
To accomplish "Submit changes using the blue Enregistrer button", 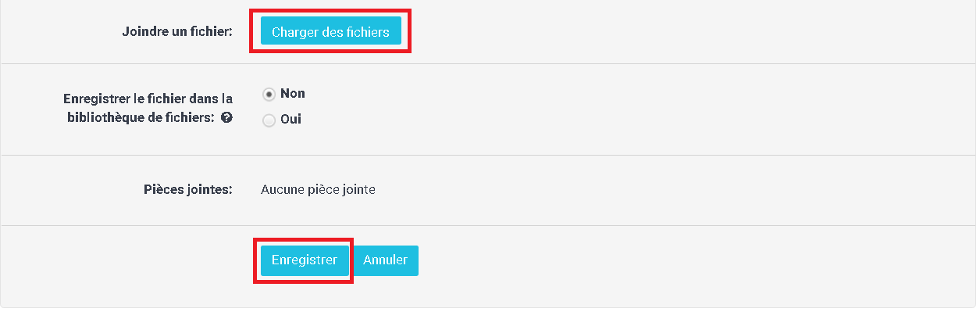I will coord(305,260).
